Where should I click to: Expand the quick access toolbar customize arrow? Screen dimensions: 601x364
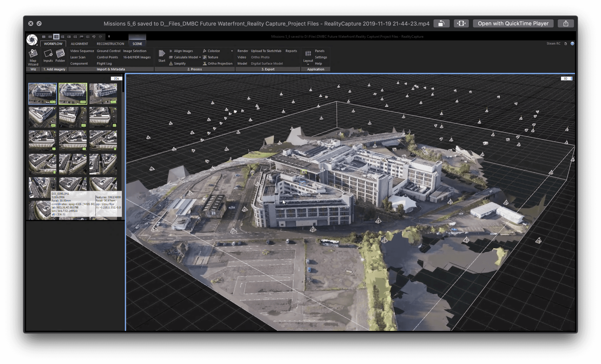click(109, 37)
